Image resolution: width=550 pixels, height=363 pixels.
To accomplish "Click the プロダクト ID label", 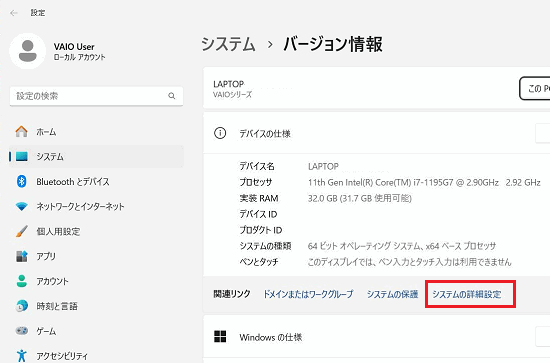I will (x=261, y=230).
